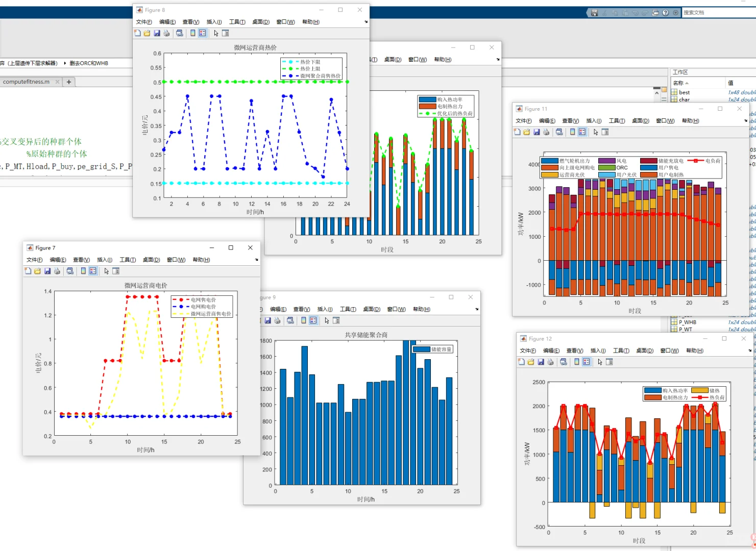
Task: Open Property Inspector in Figure 7 toolbar
Action: [x=116, y=271]
